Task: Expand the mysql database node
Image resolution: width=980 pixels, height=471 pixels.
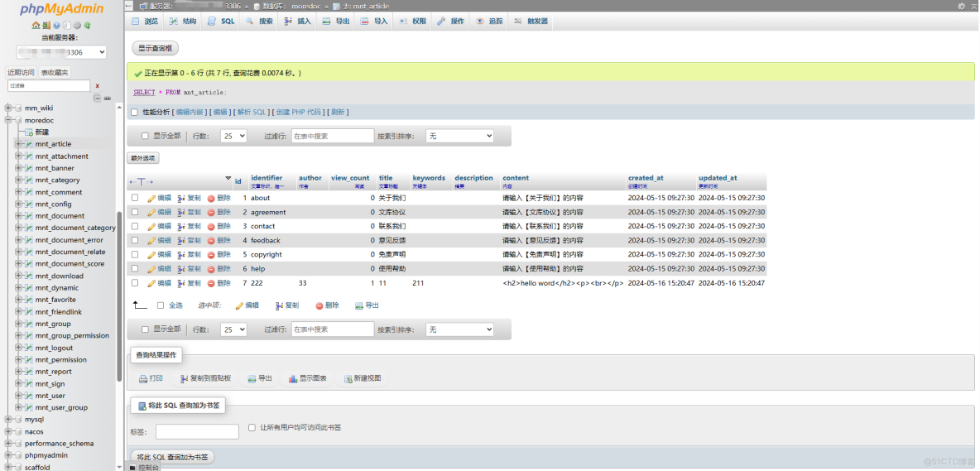Action: click(8, 419)
